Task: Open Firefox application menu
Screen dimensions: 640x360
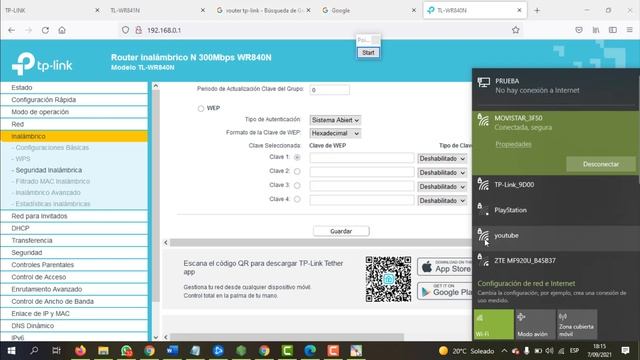Action: pyautogui.click(x=629, y=30)
